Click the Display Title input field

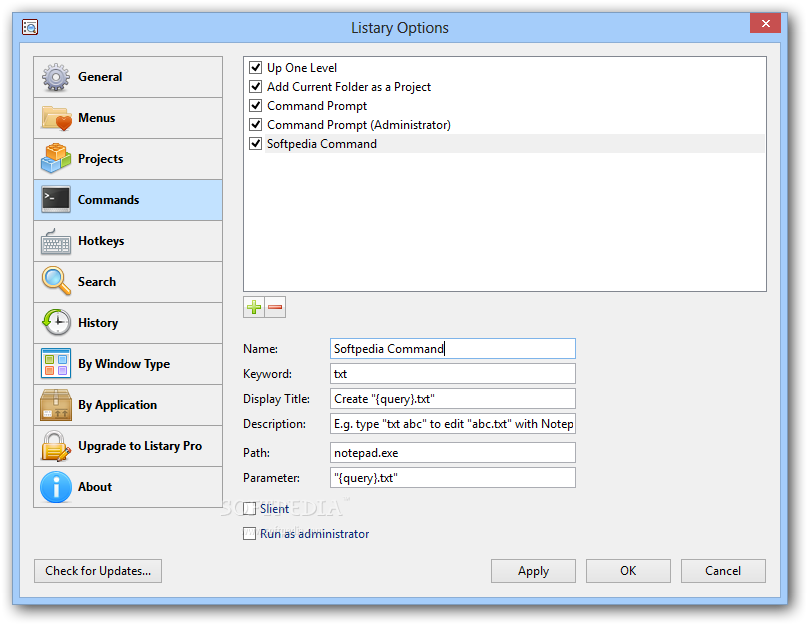(x=452, y=399)
